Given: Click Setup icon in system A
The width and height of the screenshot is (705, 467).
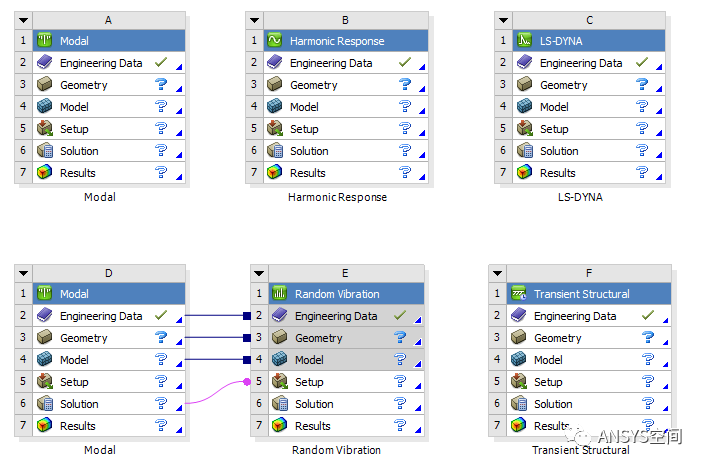Looking at the screenshot, I should click(45, 129).
